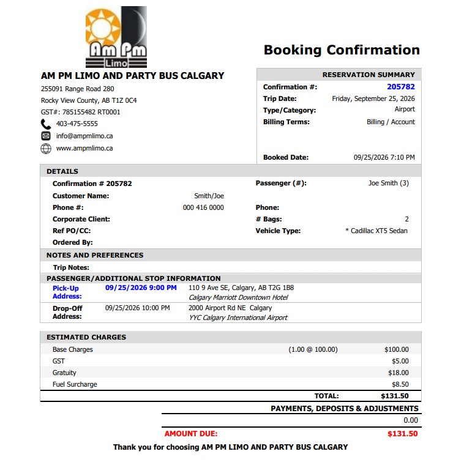Select red amount due $131.50

(403, 434)
